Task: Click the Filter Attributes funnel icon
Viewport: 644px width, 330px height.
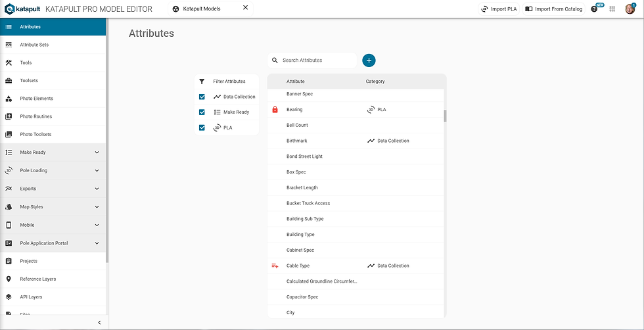Action: pos(202,82)
